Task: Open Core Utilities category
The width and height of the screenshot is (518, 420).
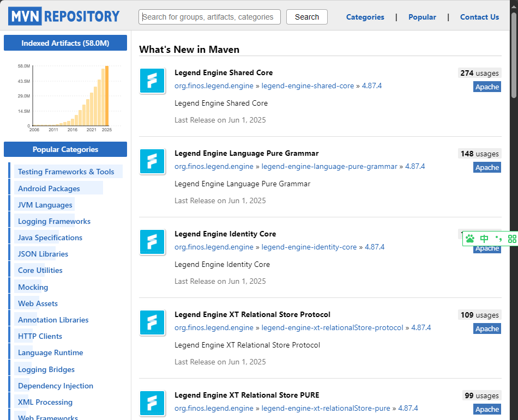Action: (40, 270)
